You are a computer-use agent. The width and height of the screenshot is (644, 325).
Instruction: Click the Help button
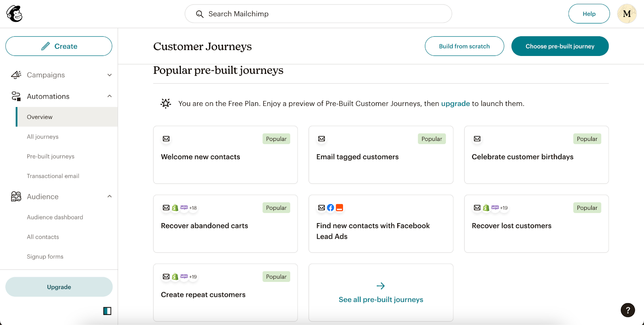589,14
